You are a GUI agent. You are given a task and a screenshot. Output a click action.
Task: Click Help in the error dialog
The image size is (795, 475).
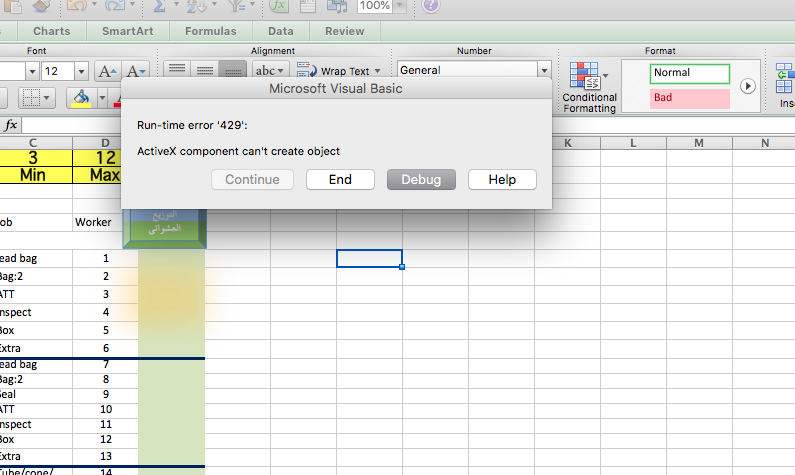(502, 179)
